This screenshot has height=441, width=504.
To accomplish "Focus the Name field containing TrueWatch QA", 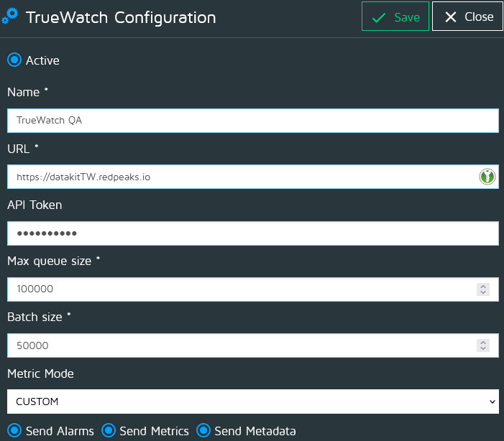I will (252, 121).
